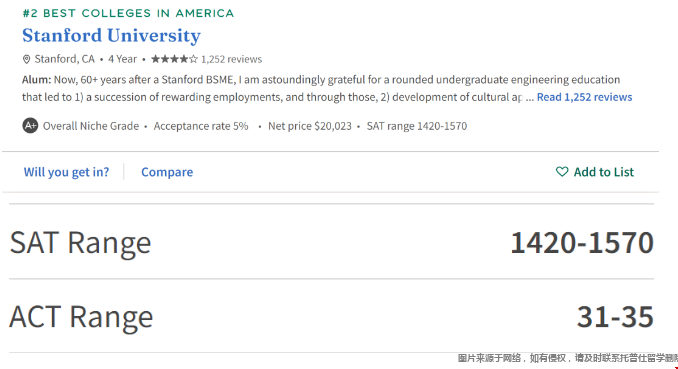Click Add to List button text
This screenshot has width=678, height=369.
pos(604,172)
